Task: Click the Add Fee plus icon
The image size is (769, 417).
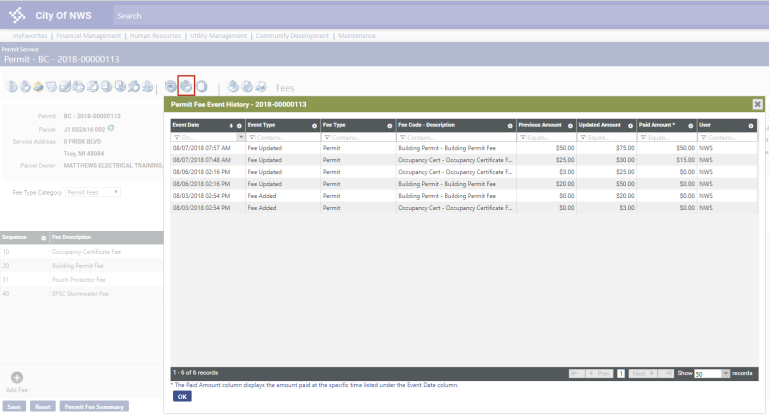Action: tap(15, 376)
